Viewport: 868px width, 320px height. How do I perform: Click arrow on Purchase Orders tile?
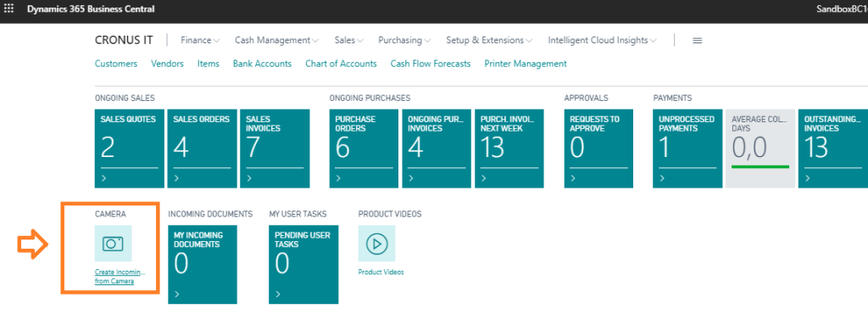click(x=339, y=178)
